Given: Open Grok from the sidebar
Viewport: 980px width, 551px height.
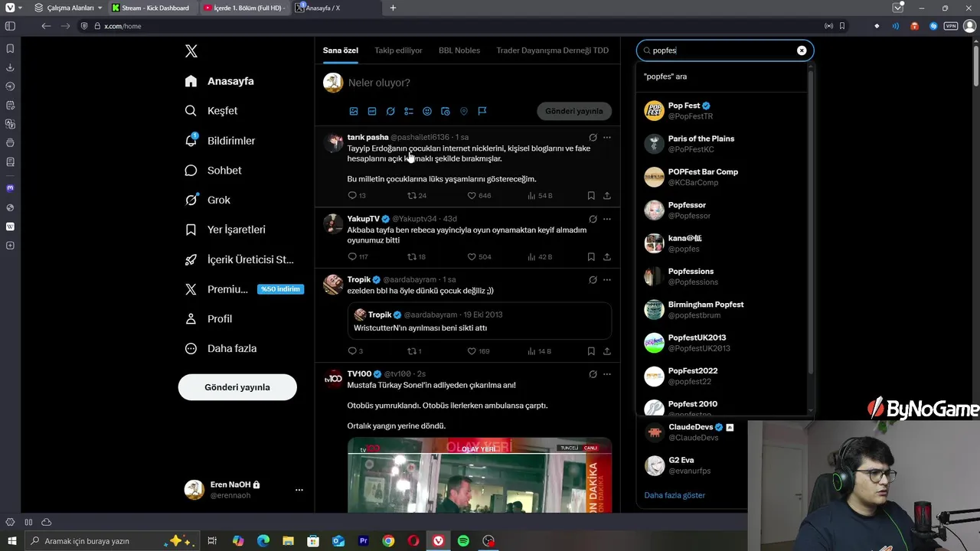Looking at the screenshot, I should pos(207,200).
